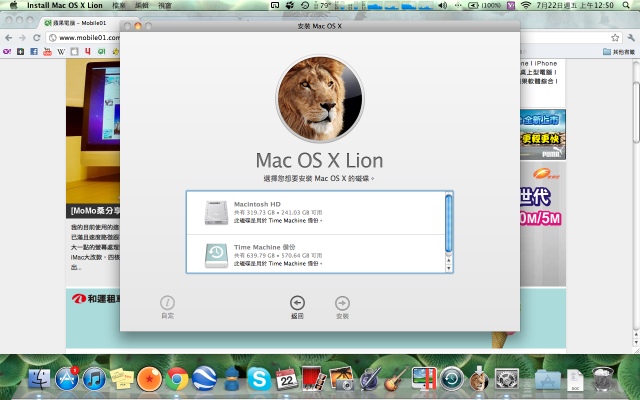Click the Customize info icon in installer
Screen dimensions: 640x400
(x=167, y=303)
